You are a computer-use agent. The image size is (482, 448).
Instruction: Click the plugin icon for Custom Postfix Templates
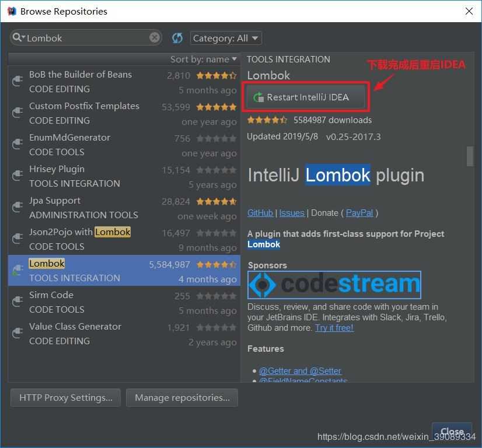pyautogui.click(x=18, y=113)
